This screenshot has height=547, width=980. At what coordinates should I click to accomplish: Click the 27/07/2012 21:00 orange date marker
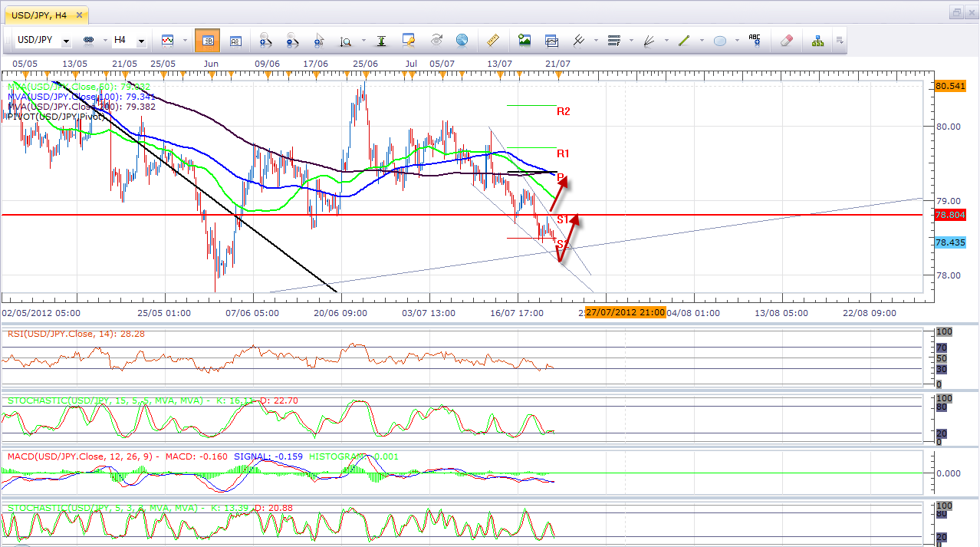(x=626, y=312)
